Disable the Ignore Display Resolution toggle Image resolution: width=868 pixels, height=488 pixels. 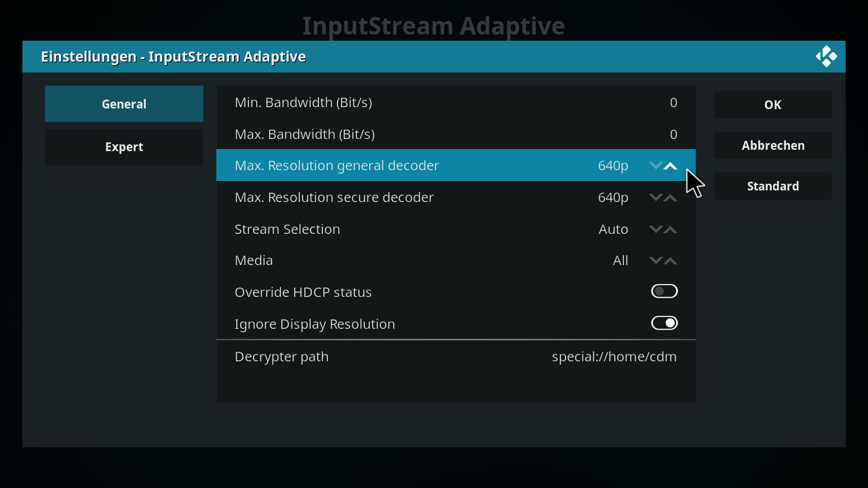[665, 323]
